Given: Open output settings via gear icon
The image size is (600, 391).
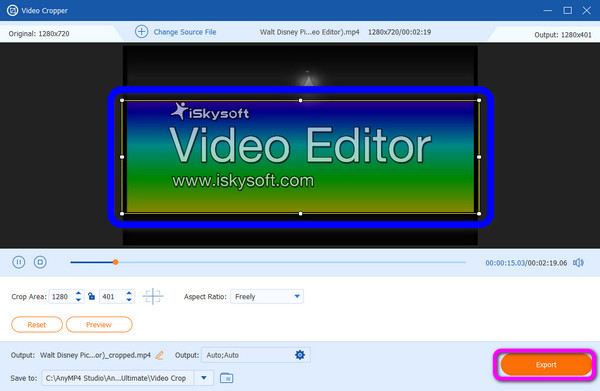Looking at the screenshot, I should pos(300,355).
